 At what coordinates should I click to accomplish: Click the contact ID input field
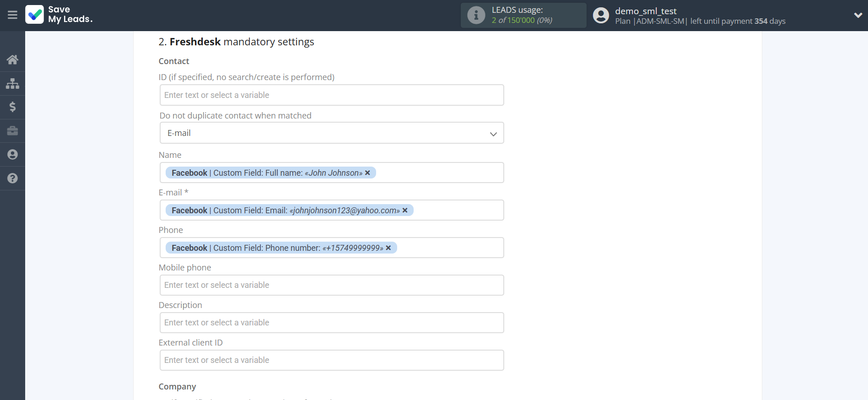[332, 95]
